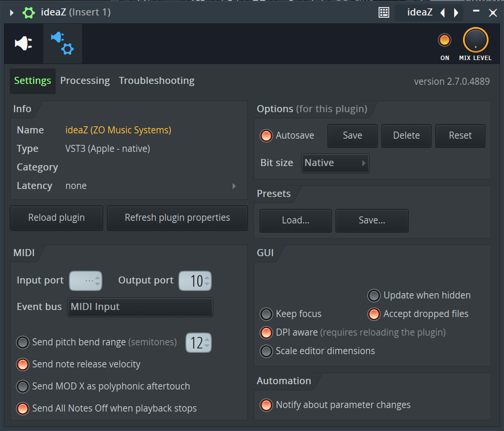The image size is (504, 431).
Task: Click the presets Load... button
Action: coord(296,220)
